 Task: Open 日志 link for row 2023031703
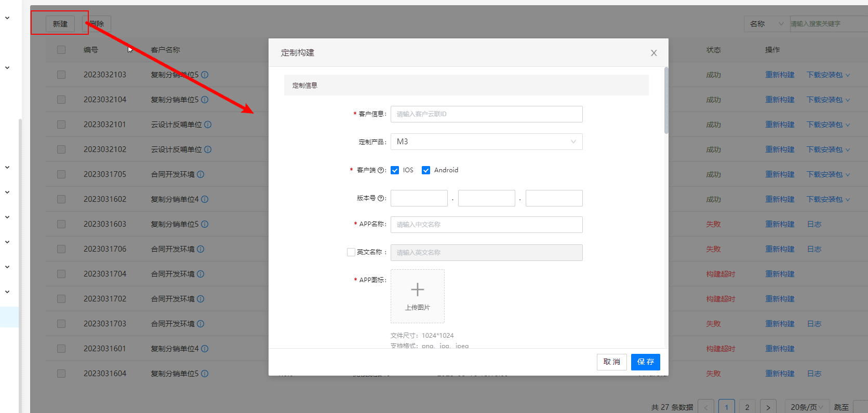coord(814,324)
